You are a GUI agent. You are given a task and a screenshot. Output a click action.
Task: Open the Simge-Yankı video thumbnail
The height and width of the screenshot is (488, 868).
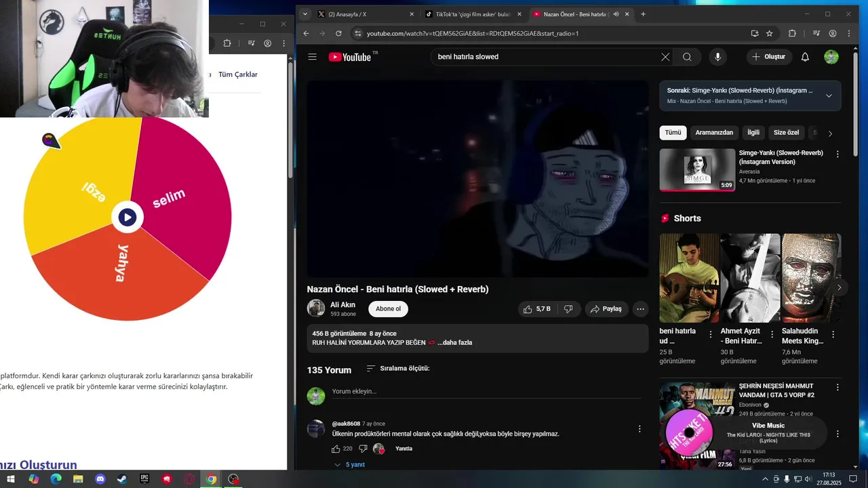point(697,170)
